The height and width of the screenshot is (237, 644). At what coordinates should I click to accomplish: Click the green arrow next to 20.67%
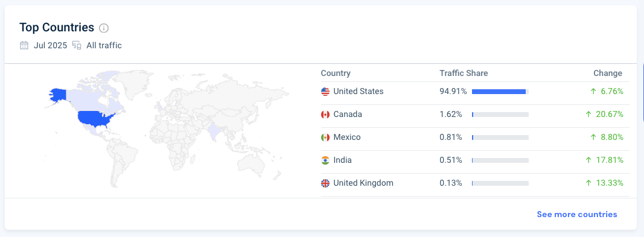(588, 115)
